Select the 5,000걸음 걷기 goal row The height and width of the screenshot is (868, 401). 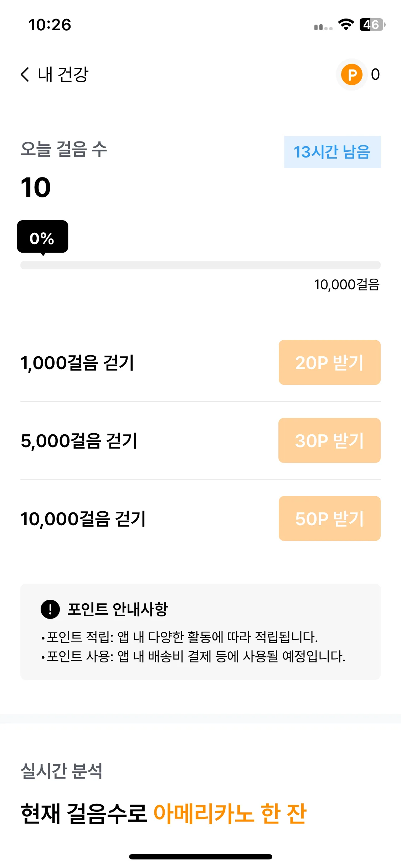pyautogui.click(x=200, y=441)
